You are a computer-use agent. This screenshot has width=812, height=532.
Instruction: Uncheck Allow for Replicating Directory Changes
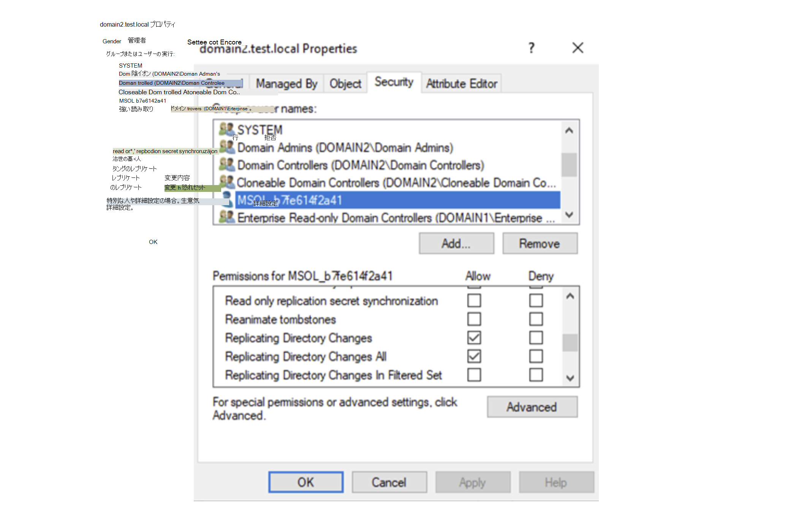[474, 337]
